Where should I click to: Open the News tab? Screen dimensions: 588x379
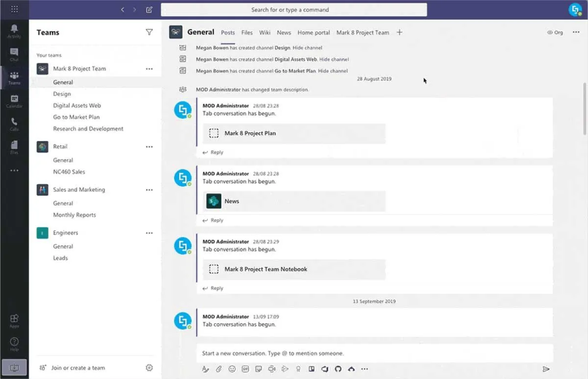[284, 32]
